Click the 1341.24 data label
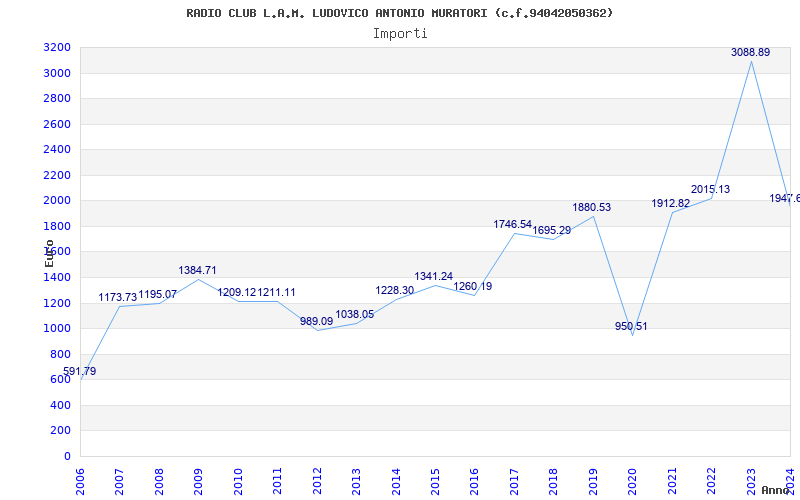The width and height of the screenshot is (800, 500). click(x=434, y=277)
